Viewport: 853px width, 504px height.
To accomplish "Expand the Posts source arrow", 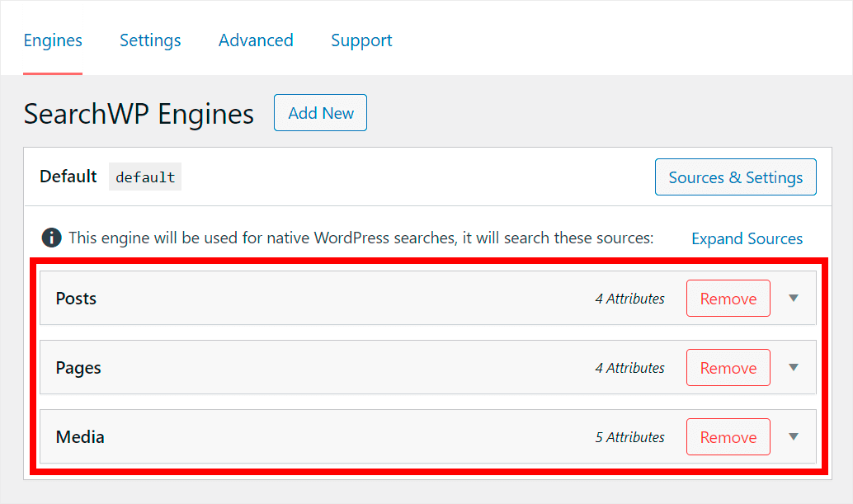I will 794,298.
